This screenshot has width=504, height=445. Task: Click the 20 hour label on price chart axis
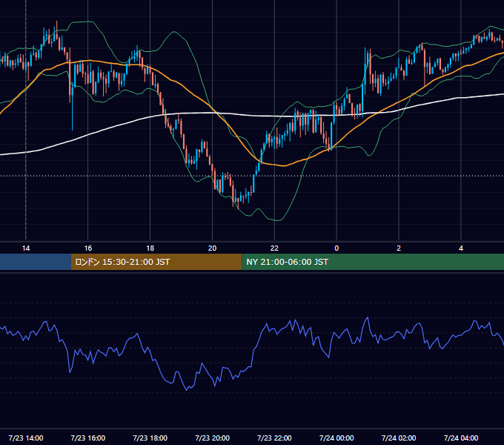pyautogui.click(x=212, y=248)
